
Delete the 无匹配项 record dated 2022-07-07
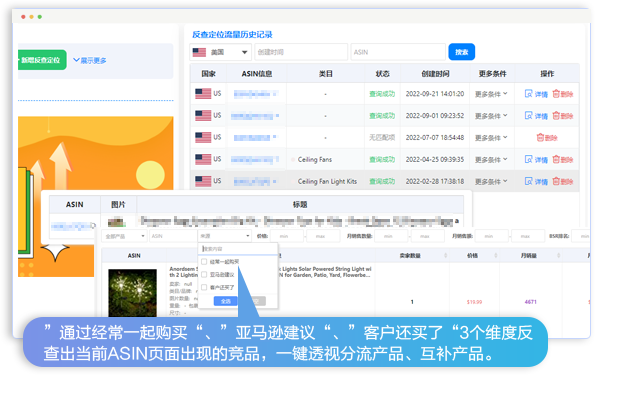click(x=541, y=137)
